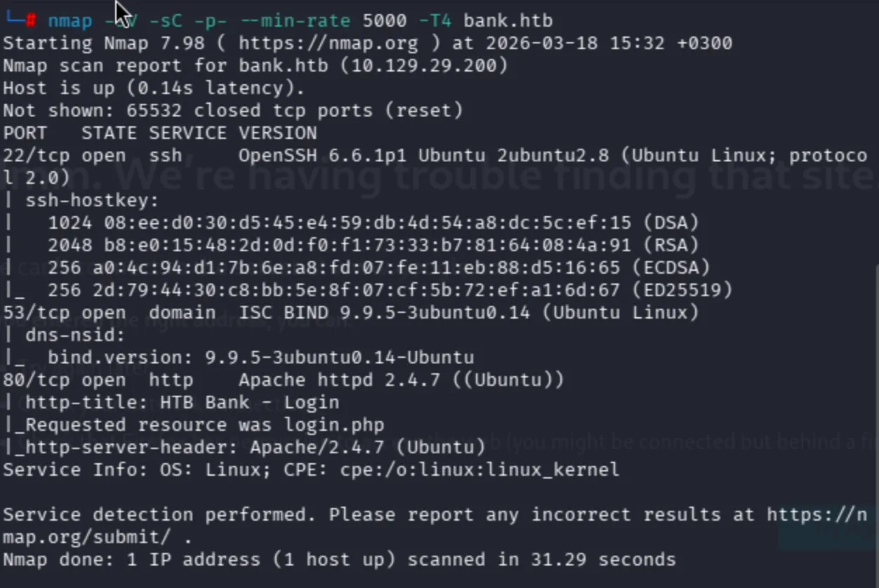This screenshot has width=879, height=588.
Task: Click the 53/tcp port entry
Action: click(37, 313)
